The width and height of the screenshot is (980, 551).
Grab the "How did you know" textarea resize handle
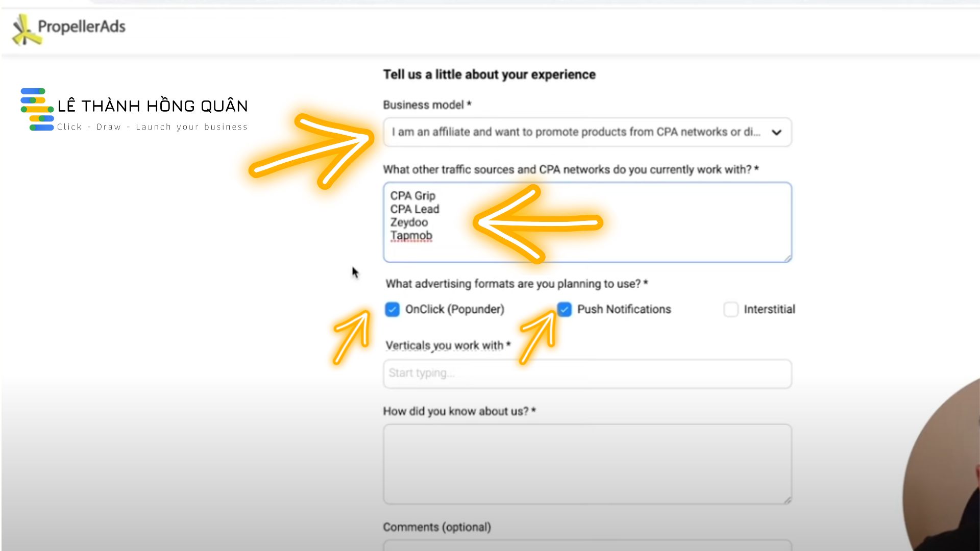[788, 500]
